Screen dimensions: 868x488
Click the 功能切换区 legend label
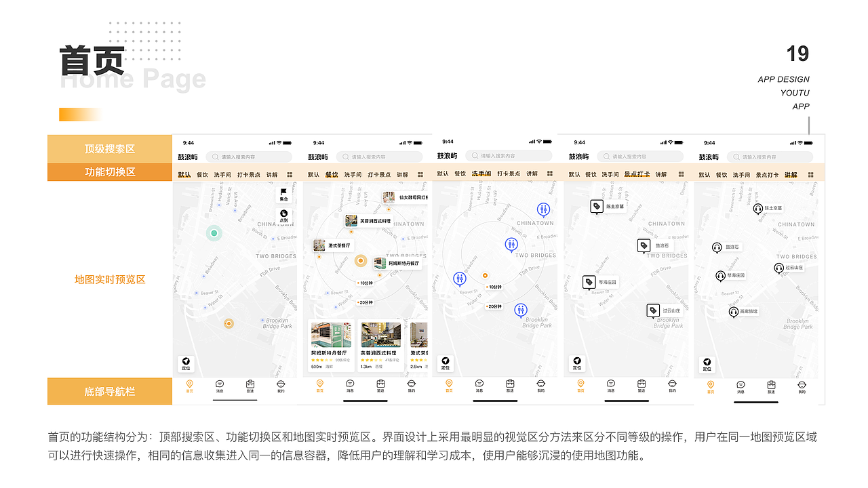coord(110,172)
